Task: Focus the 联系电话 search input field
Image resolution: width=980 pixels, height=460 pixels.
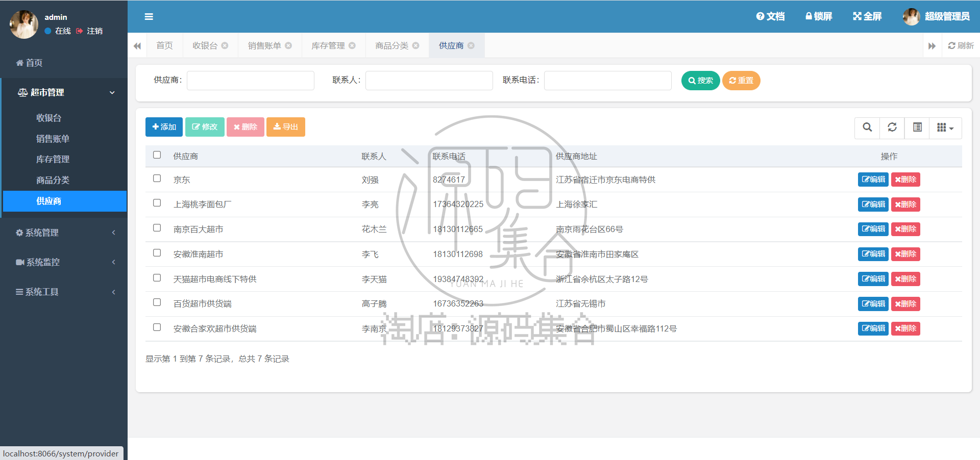Action: click(608, 81)
